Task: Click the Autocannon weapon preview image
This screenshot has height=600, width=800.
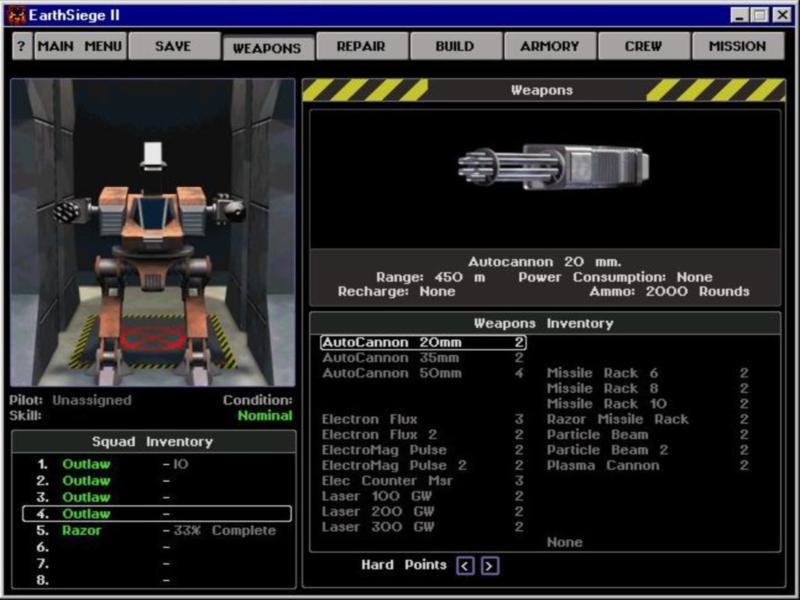Action: (553, 167)
